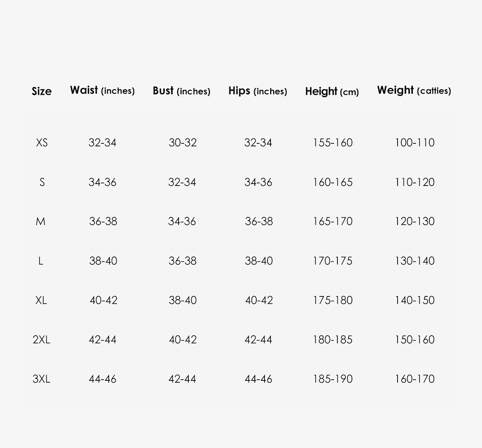Select the 30-32 bust cell
This screenshot has height=448, width=482.
182,143
